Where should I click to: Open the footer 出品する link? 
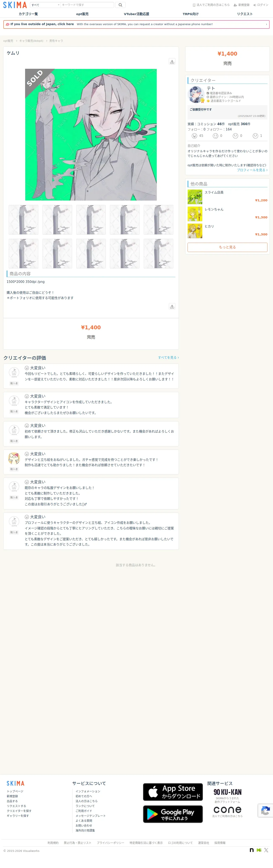point(12,801)
